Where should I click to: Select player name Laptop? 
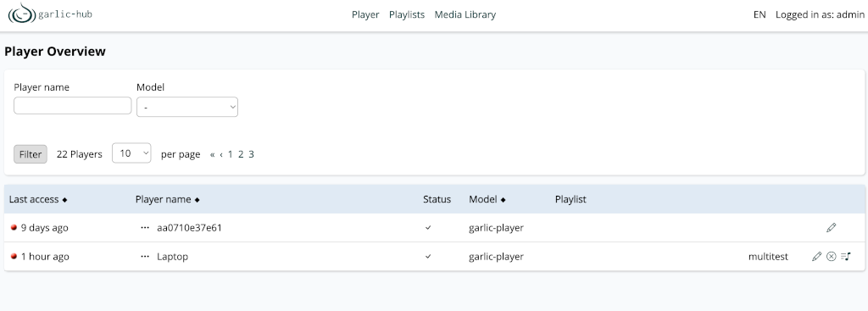[x=173, y=257]
